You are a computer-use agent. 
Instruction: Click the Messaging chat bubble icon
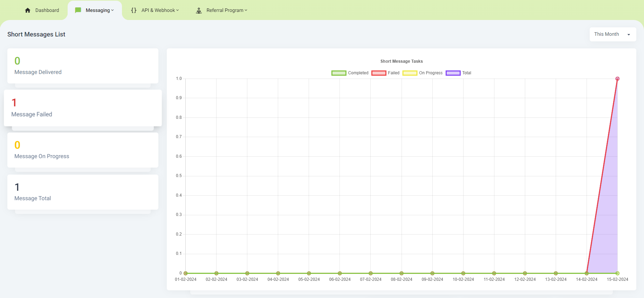click(78, 10)
